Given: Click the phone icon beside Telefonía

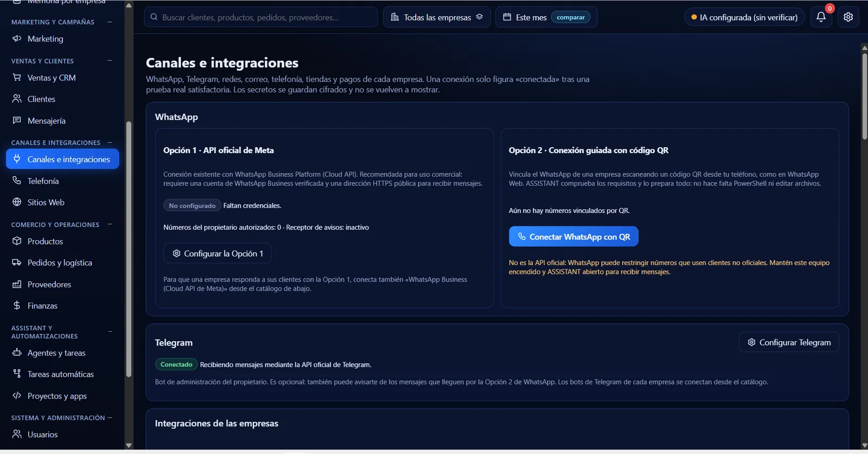Looking at the screenshot, I should click(x=17, y=181).
